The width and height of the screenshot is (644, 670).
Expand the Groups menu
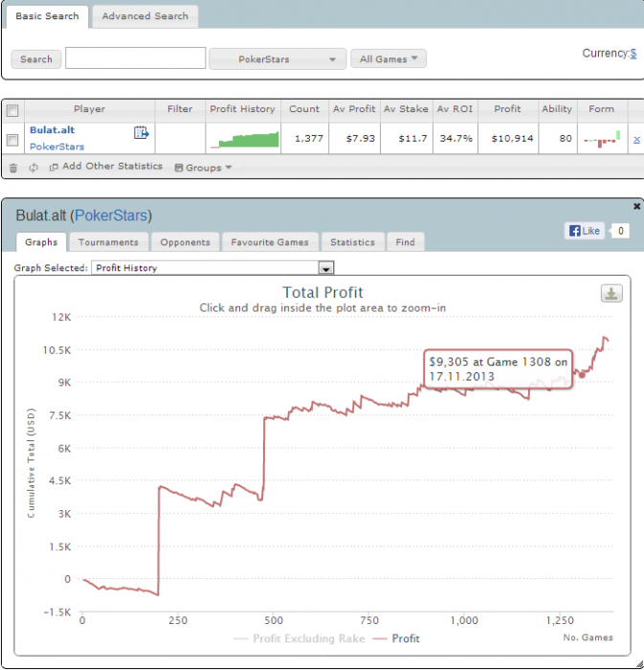203,167
